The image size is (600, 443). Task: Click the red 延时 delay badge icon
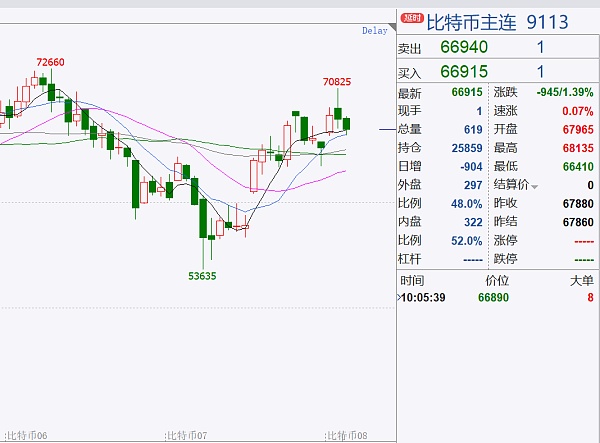412,17
